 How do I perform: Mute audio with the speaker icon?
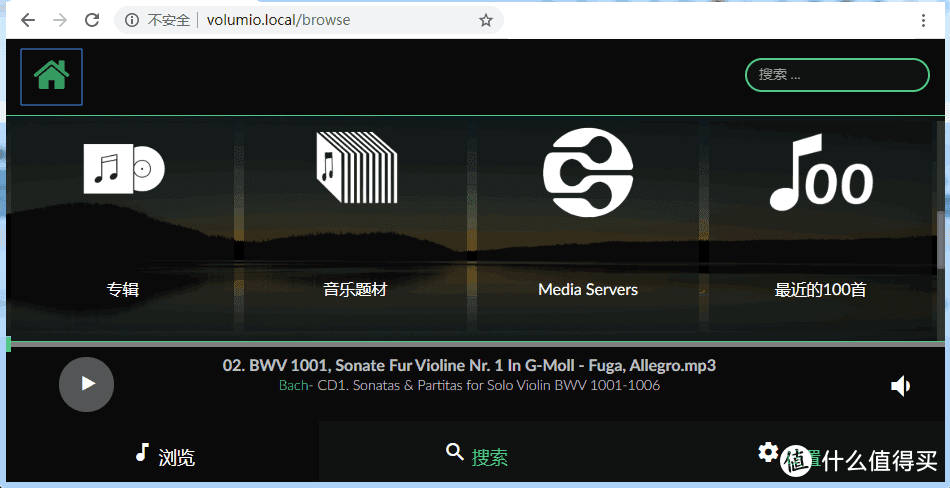pyautogui.click(x=901, y=386)
